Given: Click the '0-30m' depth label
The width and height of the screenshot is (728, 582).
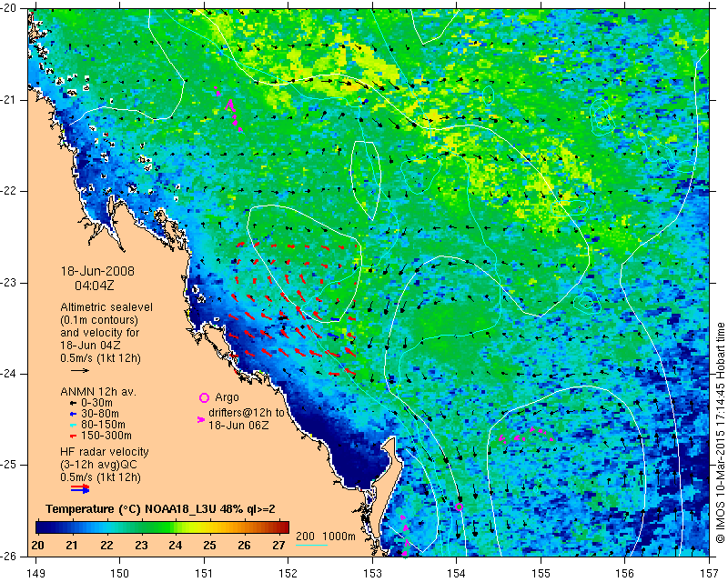Looking at the screenshot, I should (96, 403).
